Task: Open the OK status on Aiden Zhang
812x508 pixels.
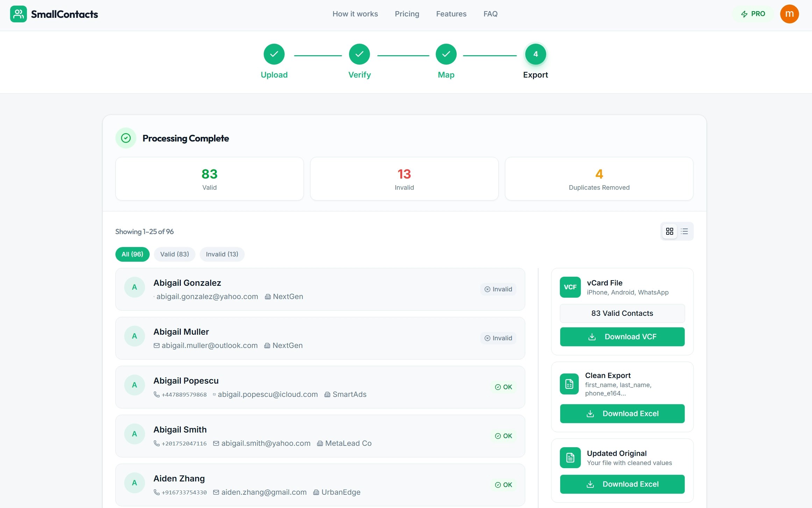Action: [503, 485]
